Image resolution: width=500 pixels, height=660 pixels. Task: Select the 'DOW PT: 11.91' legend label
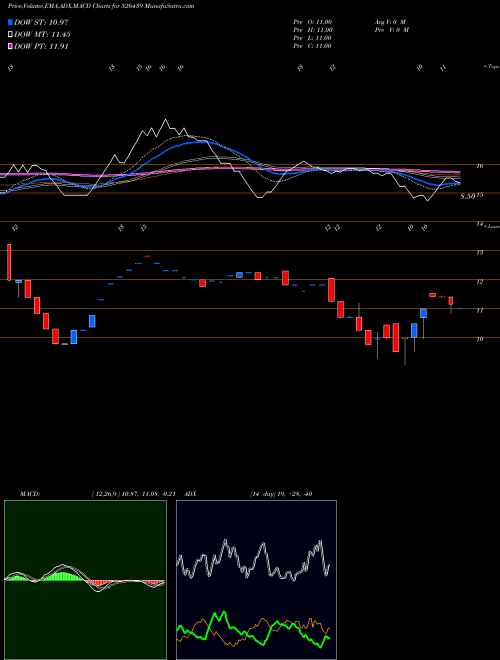point(41,47)
